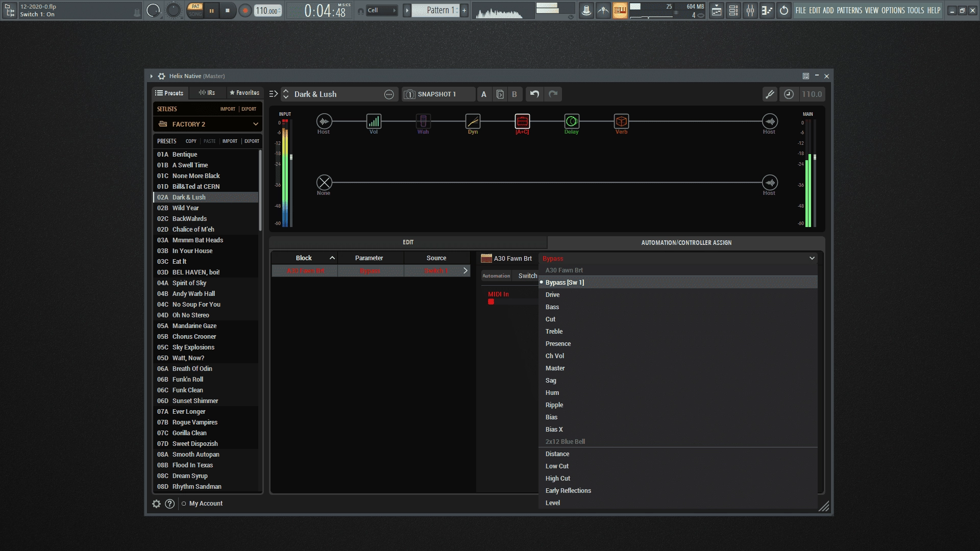Select the Dyn compressor block
The height and width of the screenshot is (551, 980).
(x=473, y=121)
